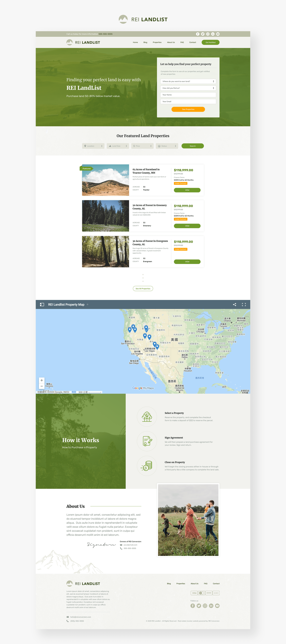Image resolution: width=286 pixels, height=644 pixels.
Task: Click the Select a Property tree icon
Action: coord(147,417)
